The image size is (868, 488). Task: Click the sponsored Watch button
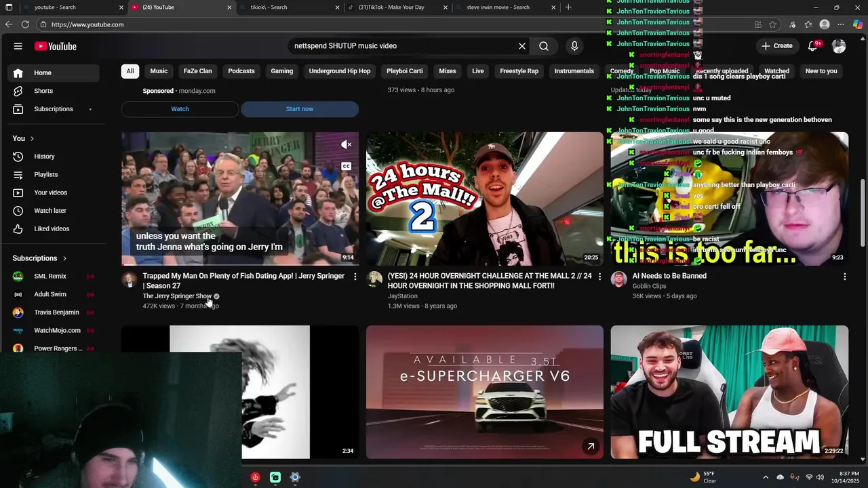click(x=180, y=109)
